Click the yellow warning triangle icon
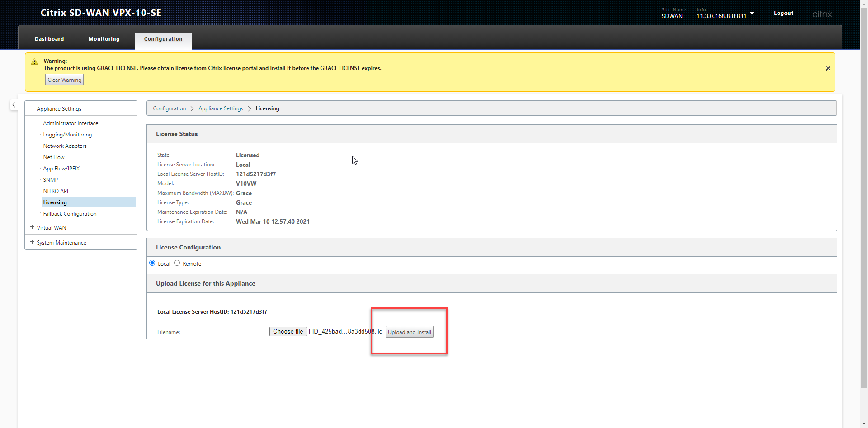This screenshot has height=428, width=868. click(34, 62)
